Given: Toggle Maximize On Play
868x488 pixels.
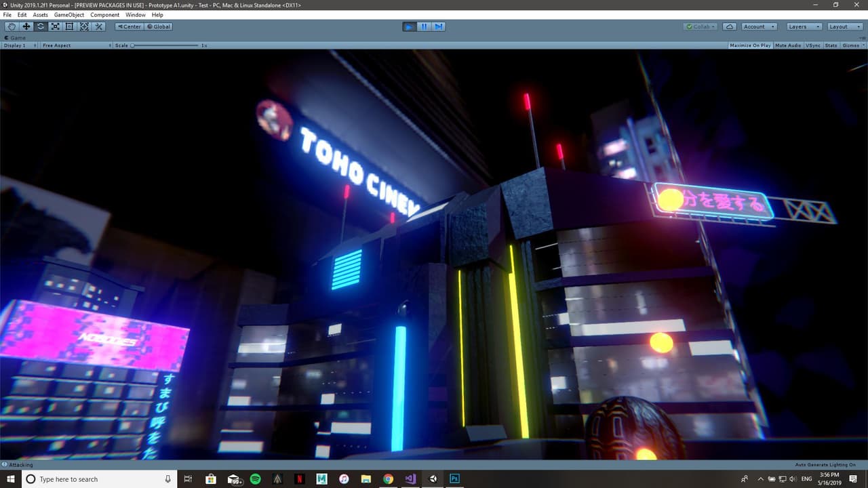Looking at the screenshot, I should (x=750, y=45).
